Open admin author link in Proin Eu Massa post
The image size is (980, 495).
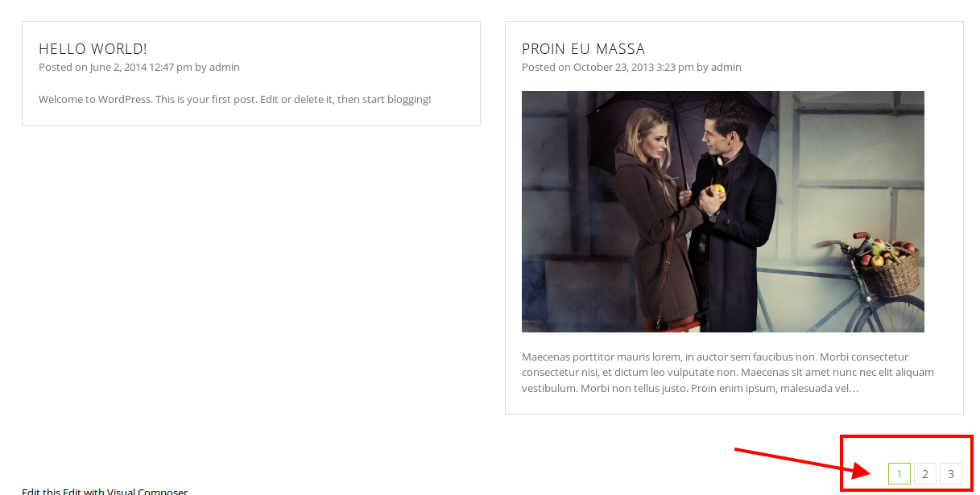point(726,68)
